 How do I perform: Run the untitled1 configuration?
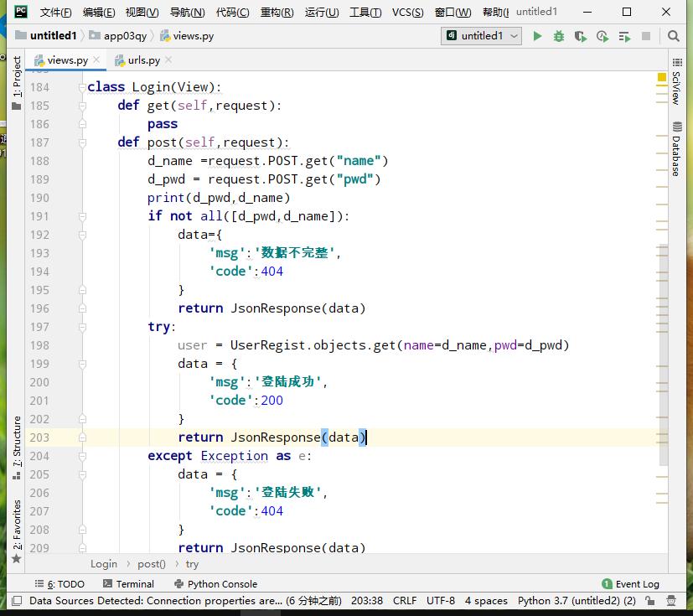pyautogui.click(x=537, y=36)
